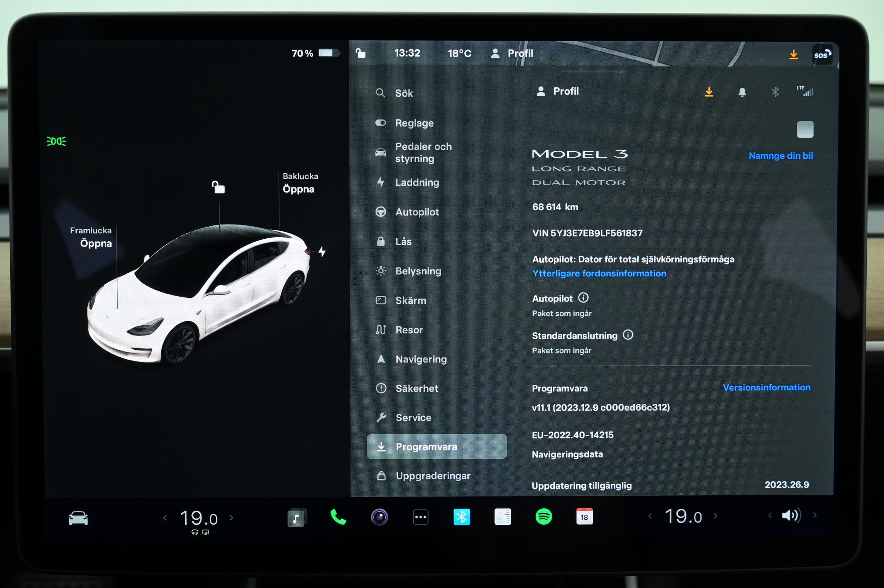
Task: Tap Öppna for Framlucka
Action: pyautogui.click(x=96, y=243)
